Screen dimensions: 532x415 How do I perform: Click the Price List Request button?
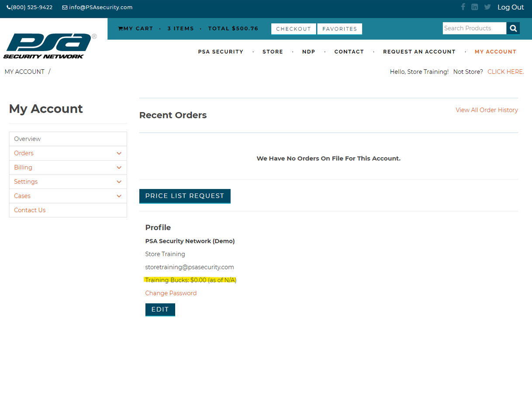tap(185, 196)
